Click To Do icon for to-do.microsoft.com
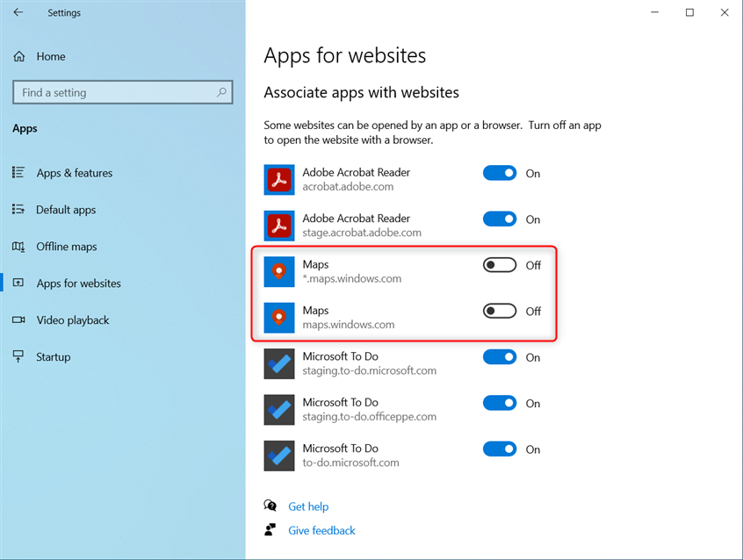The height and width of the screenshot is (560, 743). [x=279, y=456]
